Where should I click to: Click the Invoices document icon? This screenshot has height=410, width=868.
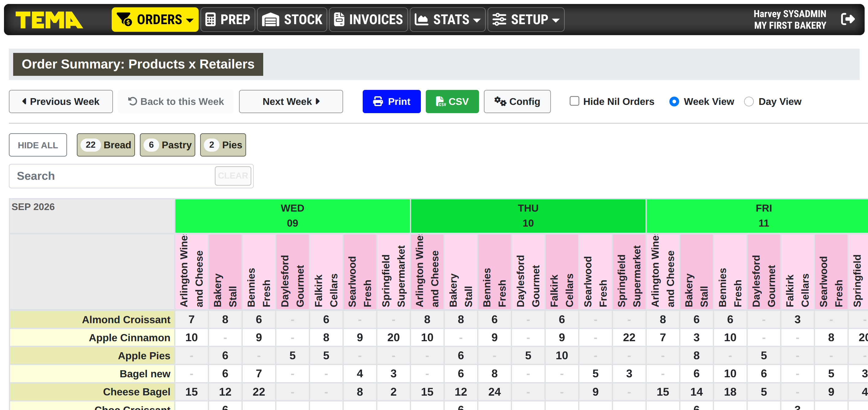click(339, 20)
